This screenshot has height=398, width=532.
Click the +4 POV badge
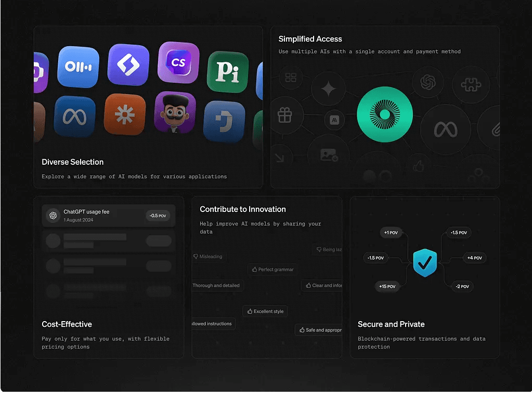(x=474, y=258)
